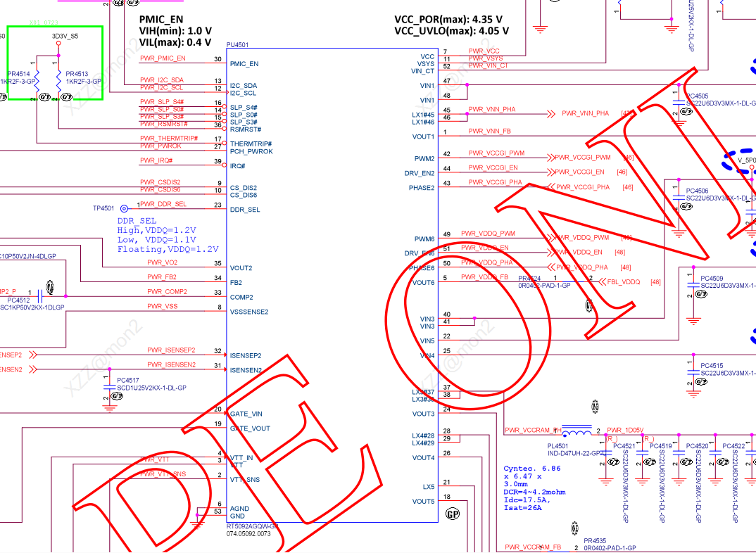Click the 'Low, VDDQ=1.1V' note line
This screenshot has height=553, width=756.
coord(157,240)
